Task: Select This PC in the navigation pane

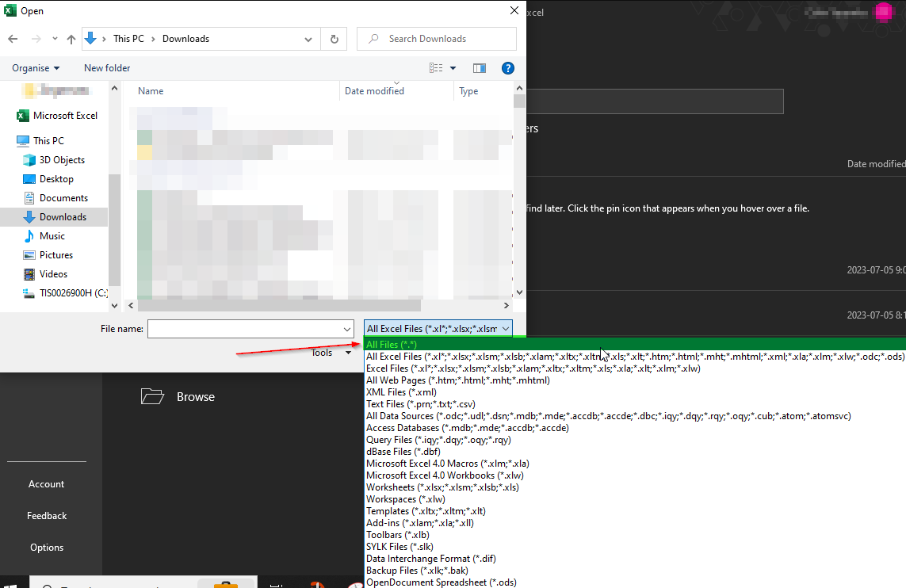Action: click(x=40, y=140)
